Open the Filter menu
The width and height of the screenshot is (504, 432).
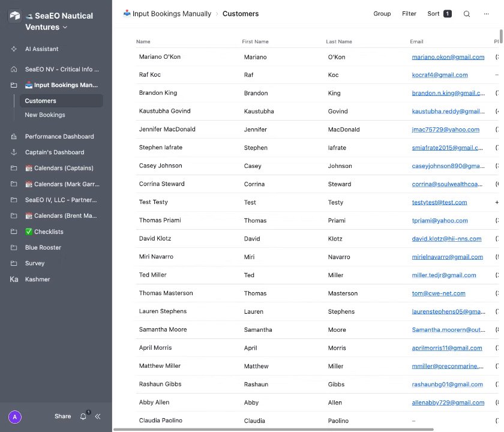409,14
